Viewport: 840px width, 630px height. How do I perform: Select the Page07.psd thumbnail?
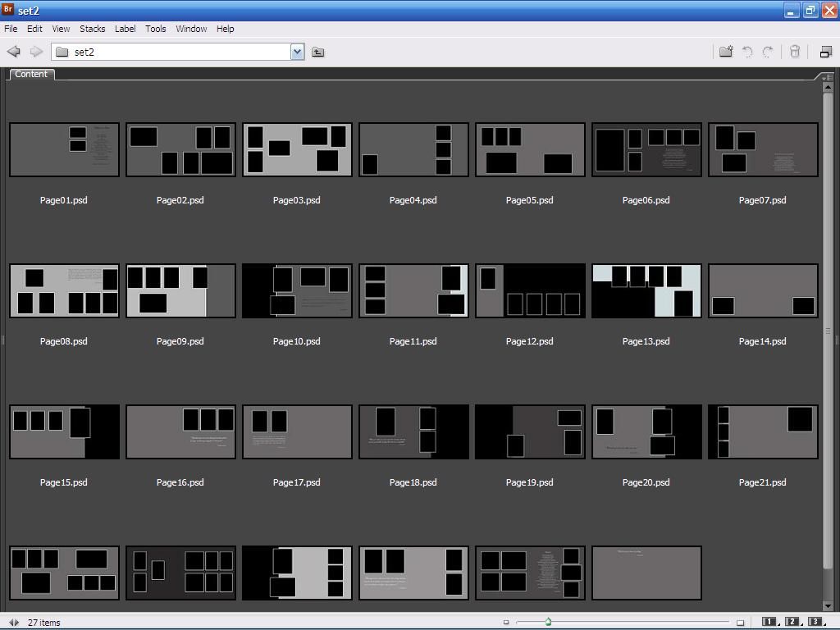tap(764, 149)
